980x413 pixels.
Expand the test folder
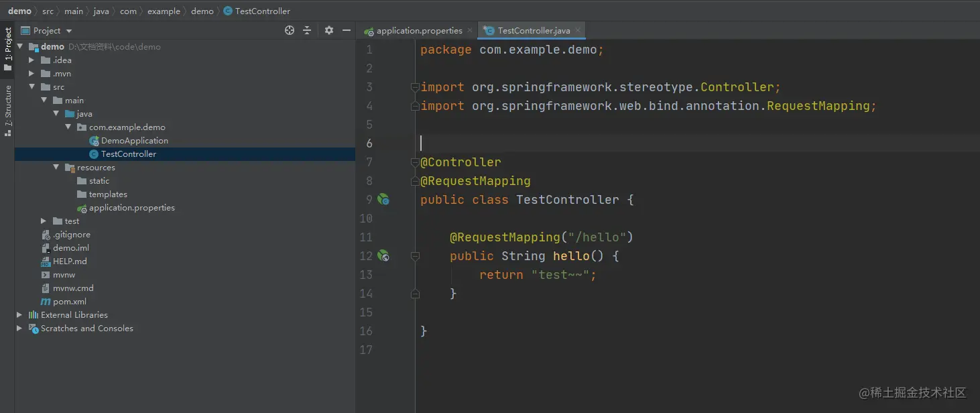[44, 221]
